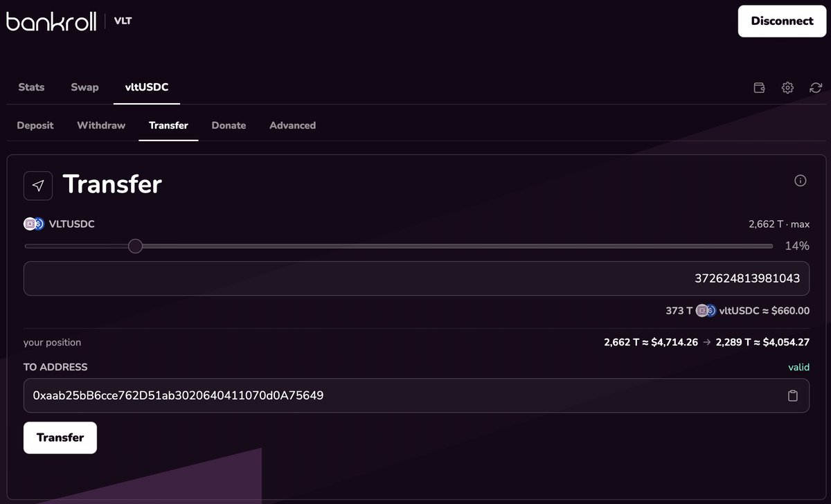This screenshot has height=504, width=831.
Task: Click the refresh icon
Action: point(816,88)
